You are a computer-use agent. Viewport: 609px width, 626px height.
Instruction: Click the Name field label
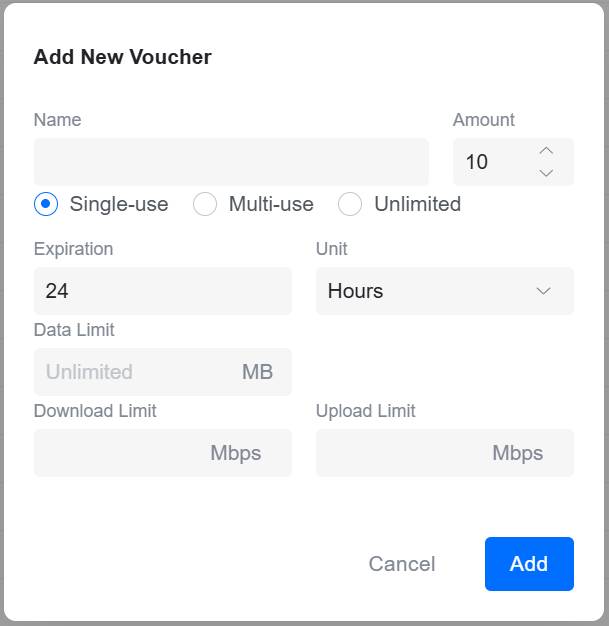point(57,120)
